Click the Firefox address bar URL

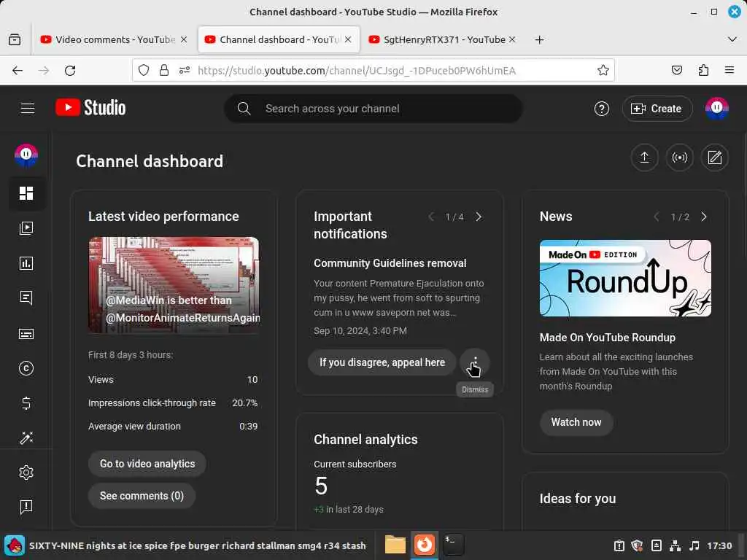tap(356, 71)
